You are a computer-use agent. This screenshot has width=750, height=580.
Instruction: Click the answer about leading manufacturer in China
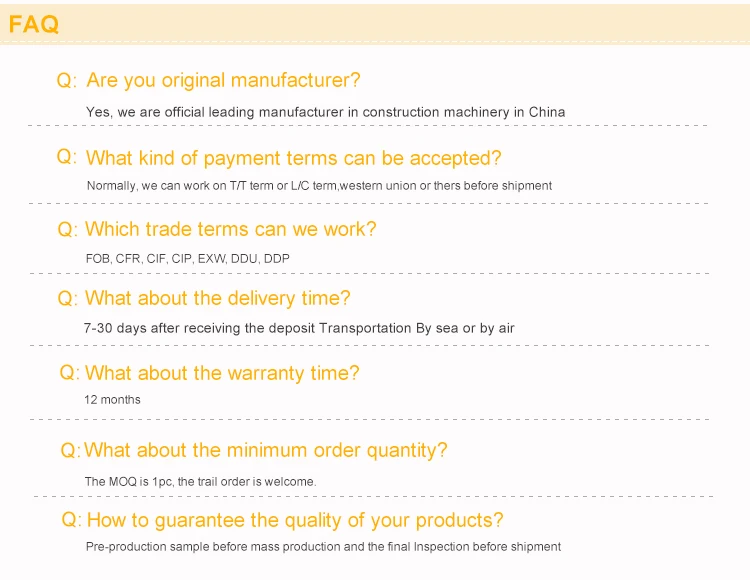coord(325,112)
